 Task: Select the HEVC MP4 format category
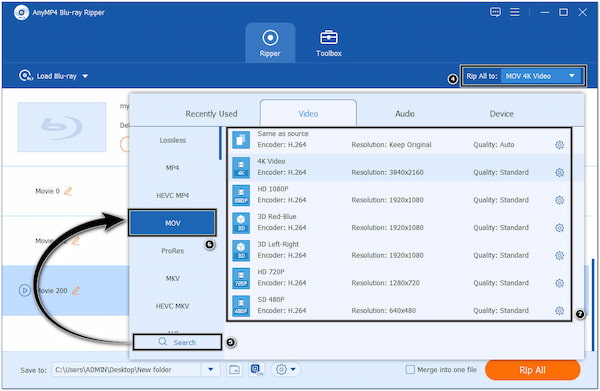173,196
